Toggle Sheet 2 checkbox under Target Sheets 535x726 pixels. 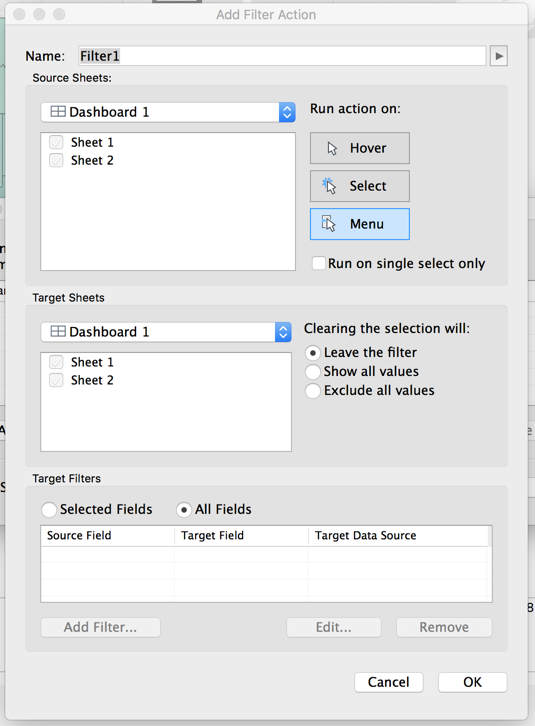point(56,380)
